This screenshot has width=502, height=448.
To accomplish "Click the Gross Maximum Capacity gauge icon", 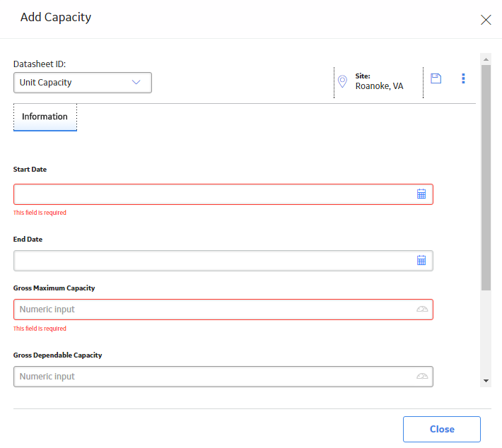I will 422,309.
